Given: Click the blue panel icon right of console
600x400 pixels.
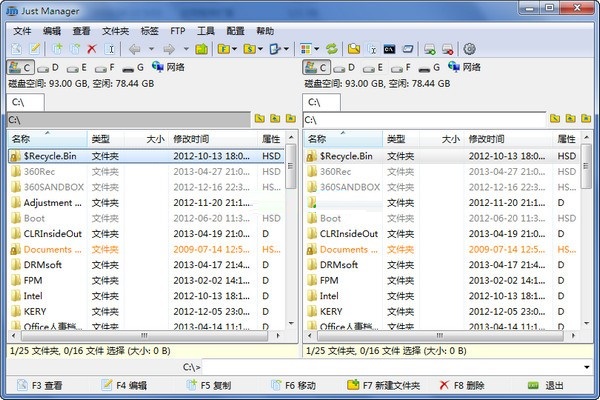Looking at the screenshot, I should pos(408,49).
